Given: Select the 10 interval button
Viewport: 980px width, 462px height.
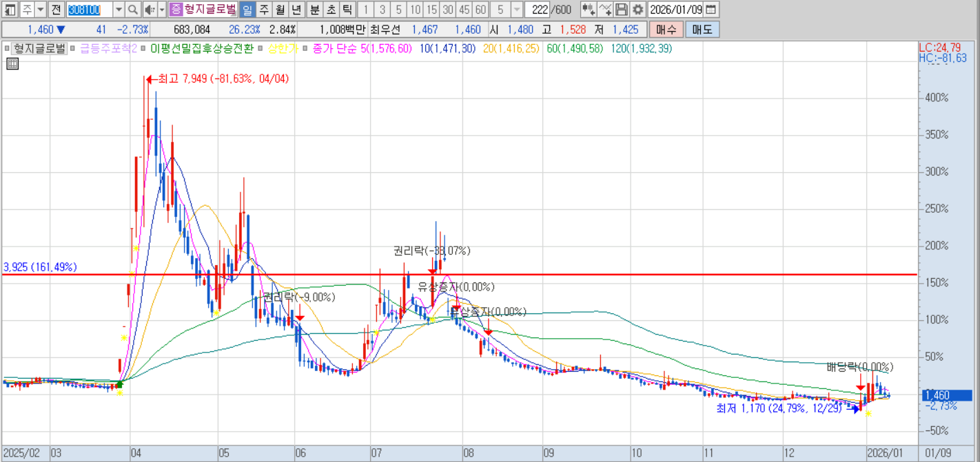Looking at the screenshot, I should pos(416,10).
